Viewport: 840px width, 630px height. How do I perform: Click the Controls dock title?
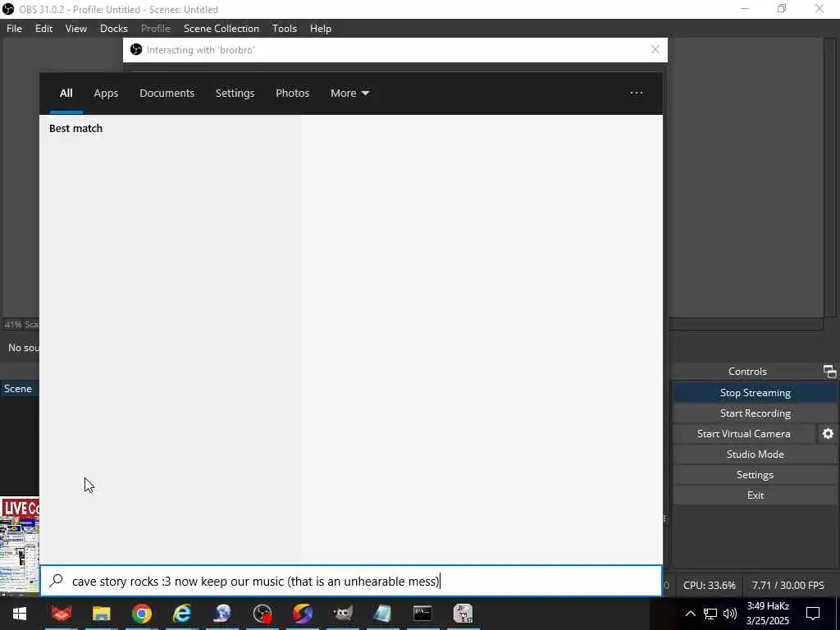747,372
